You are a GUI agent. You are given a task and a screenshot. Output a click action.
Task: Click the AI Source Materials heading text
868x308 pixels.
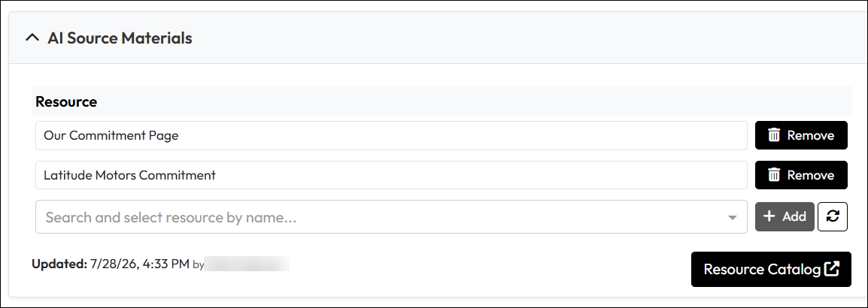click(120, 38)
